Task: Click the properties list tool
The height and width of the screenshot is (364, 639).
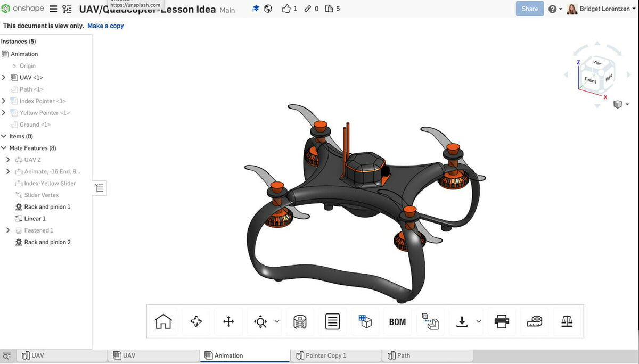Action: tap(332, 321)
